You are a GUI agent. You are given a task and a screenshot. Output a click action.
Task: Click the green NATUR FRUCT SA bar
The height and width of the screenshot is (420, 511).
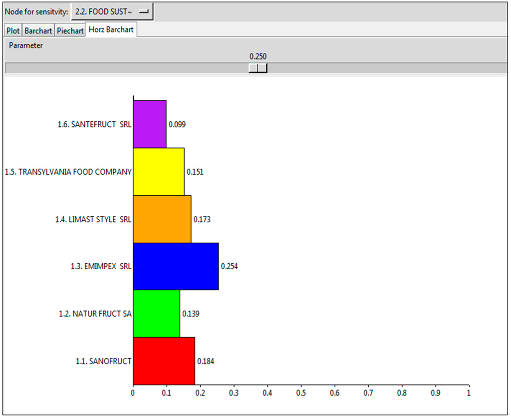click(x=156, y=314)
